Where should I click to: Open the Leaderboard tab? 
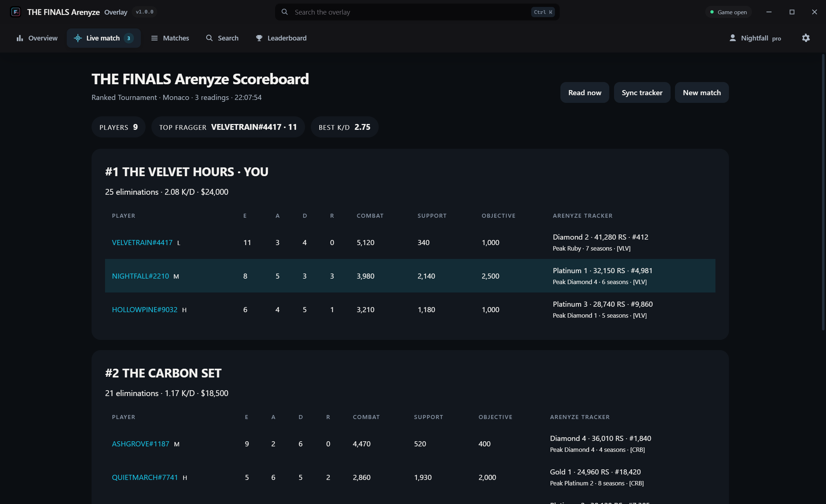(x=281, y=38)
